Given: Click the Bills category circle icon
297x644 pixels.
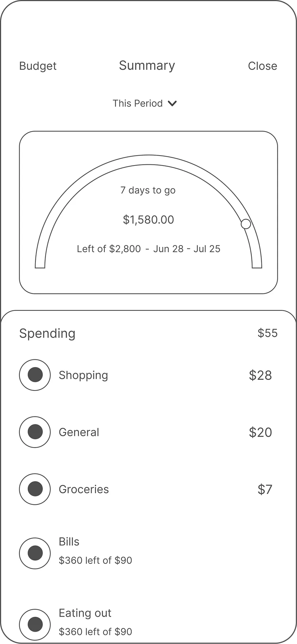Looking at the screenshot, I should coord(35,553).
